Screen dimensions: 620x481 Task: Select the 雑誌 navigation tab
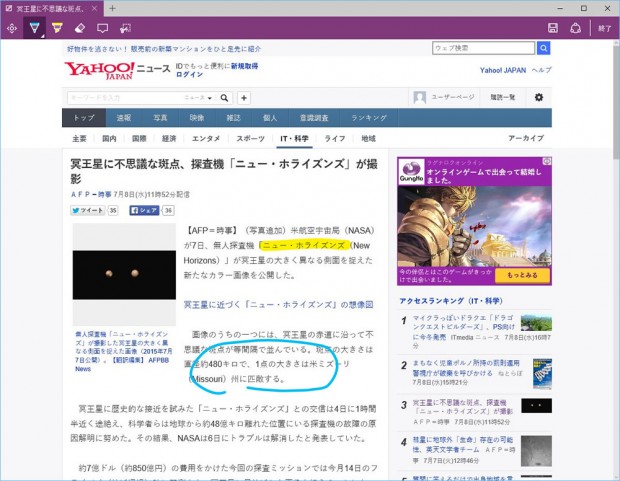coord(233,118)
